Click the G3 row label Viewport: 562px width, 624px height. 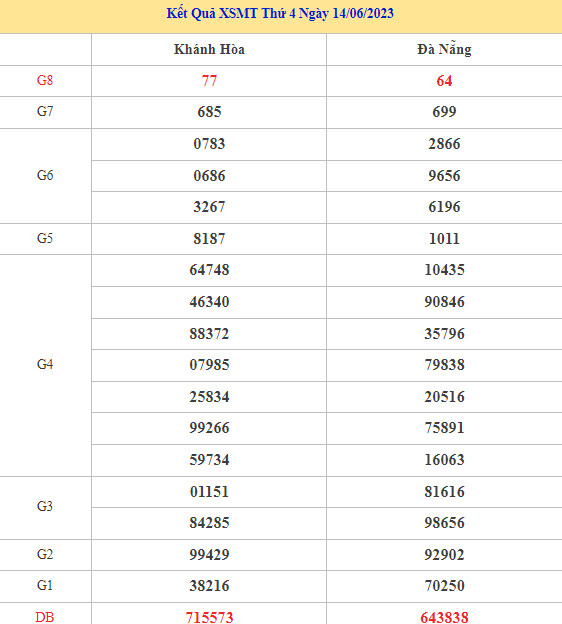point(45,507)
